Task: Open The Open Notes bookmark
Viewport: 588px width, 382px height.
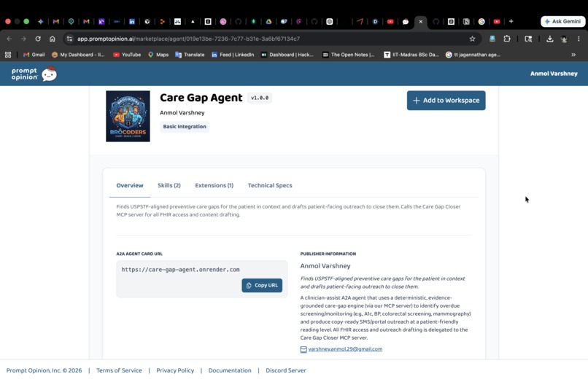Action: tap(349, 55)
